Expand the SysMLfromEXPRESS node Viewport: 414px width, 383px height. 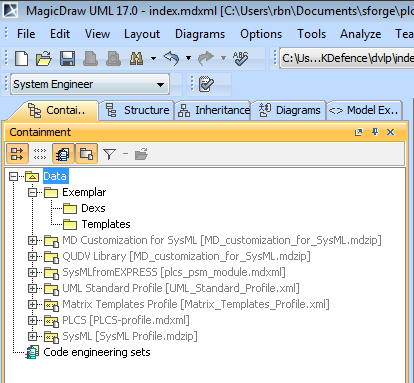tap(32, 272)
